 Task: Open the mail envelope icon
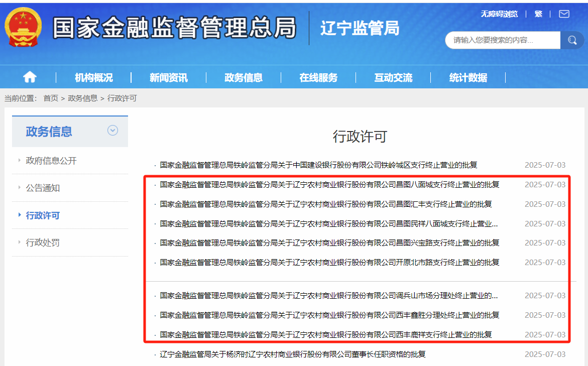(x=564, y=14)
